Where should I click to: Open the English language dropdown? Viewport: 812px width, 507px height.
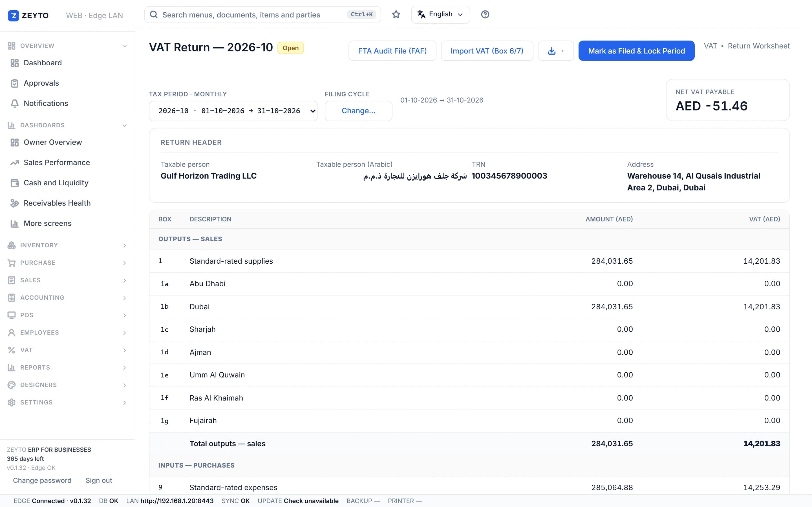tap(440, 14)
